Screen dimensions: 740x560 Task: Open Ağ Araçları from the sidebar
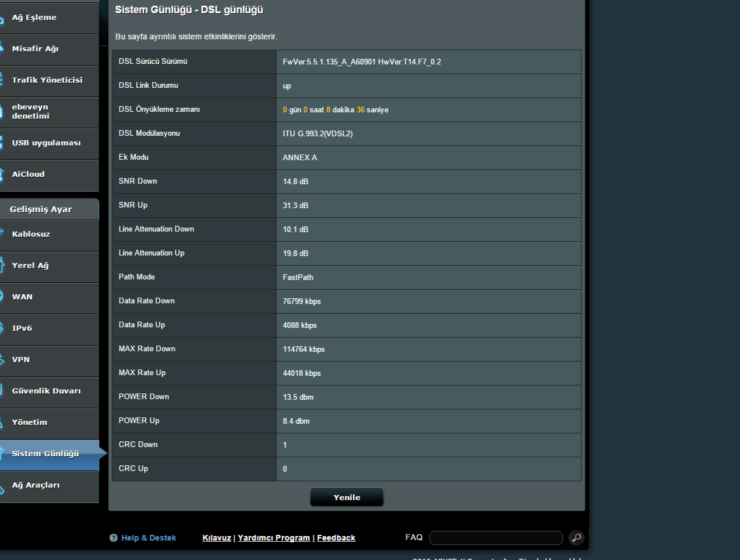36,485
